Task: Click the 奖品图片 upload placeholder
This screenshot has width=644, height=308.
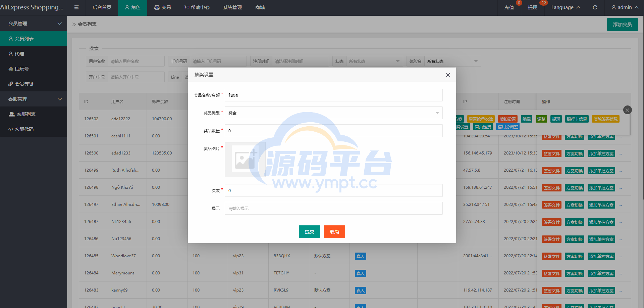Action: tap(245, 160)
